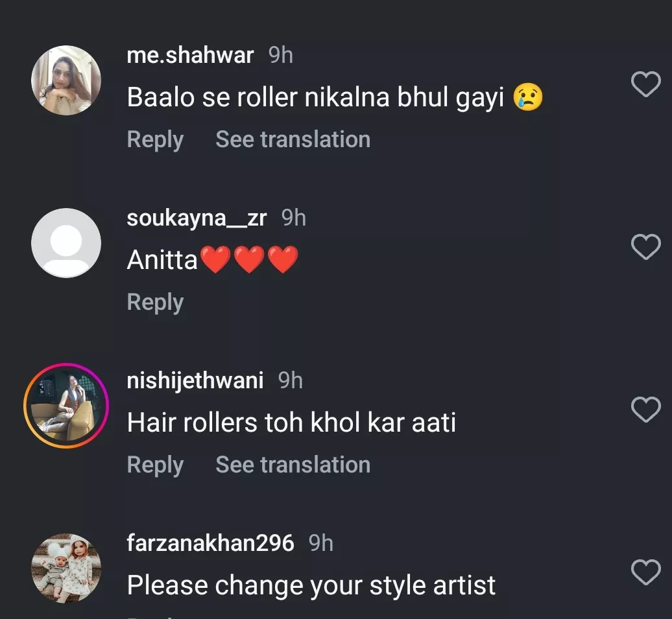Viewport: 672px width, 619px height.
Task: Like nishijethwani's hair rollers comment
Action: 645,410
